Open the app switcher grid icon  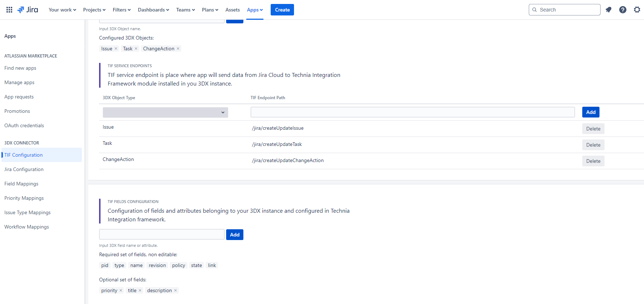point(9,10)
